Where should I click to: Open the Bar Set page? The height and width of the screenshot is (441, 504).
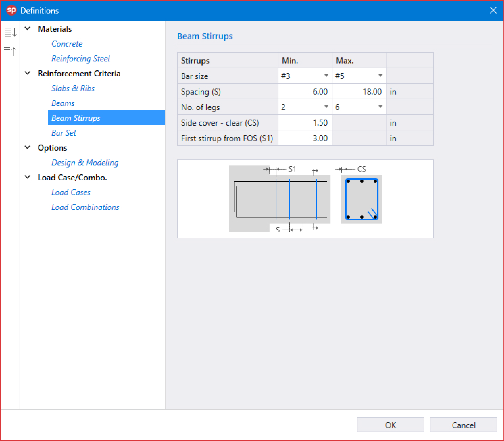point(64,133)
